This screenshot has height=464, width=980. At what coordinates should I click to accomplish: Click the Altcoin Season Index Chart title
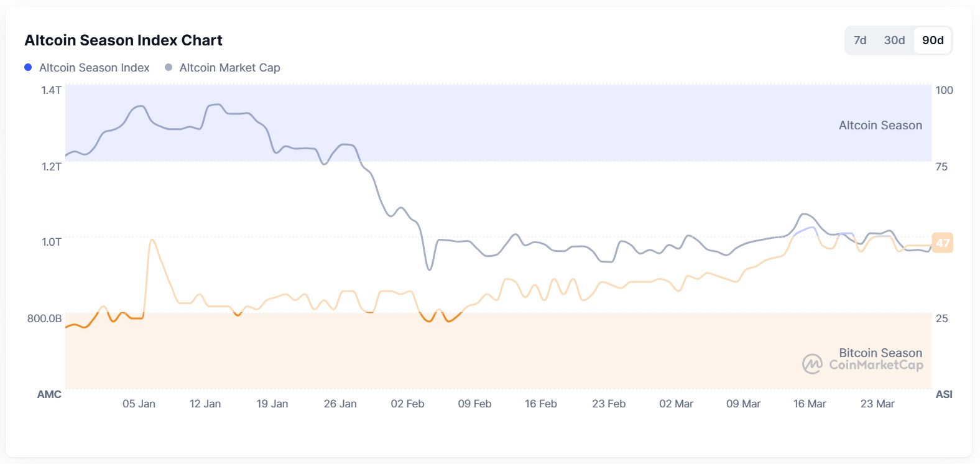tap(123, 40)
